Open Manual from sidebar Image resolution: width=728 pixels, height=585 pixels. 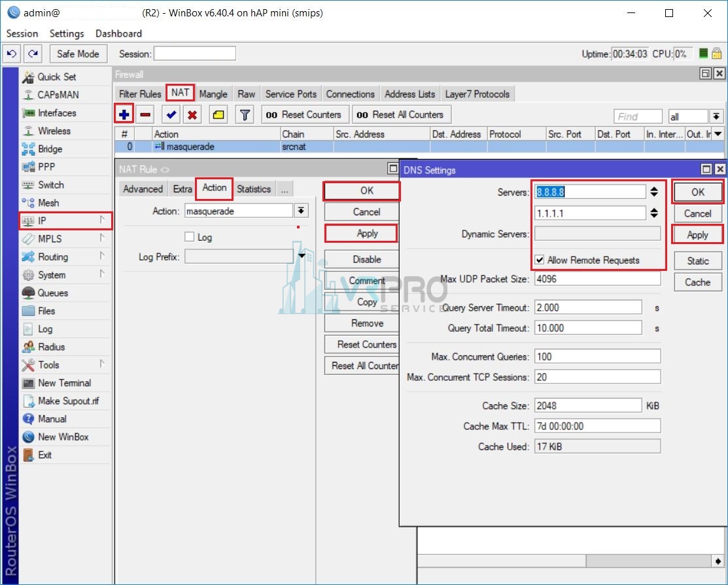point(65,419)
